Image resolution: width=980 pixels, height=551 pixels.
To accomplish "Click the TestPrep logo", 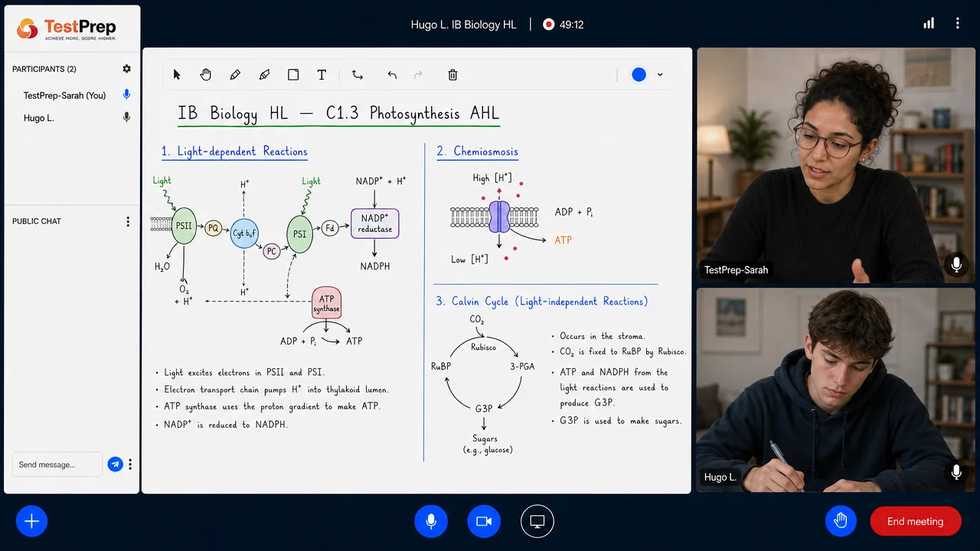I will (67, 29).
